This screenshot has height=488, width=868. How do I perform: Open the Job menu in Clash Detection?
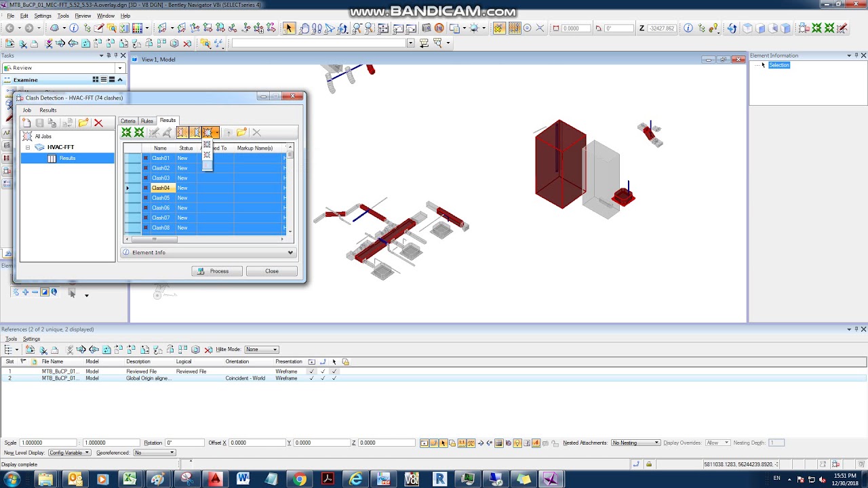tap(27, 110)
